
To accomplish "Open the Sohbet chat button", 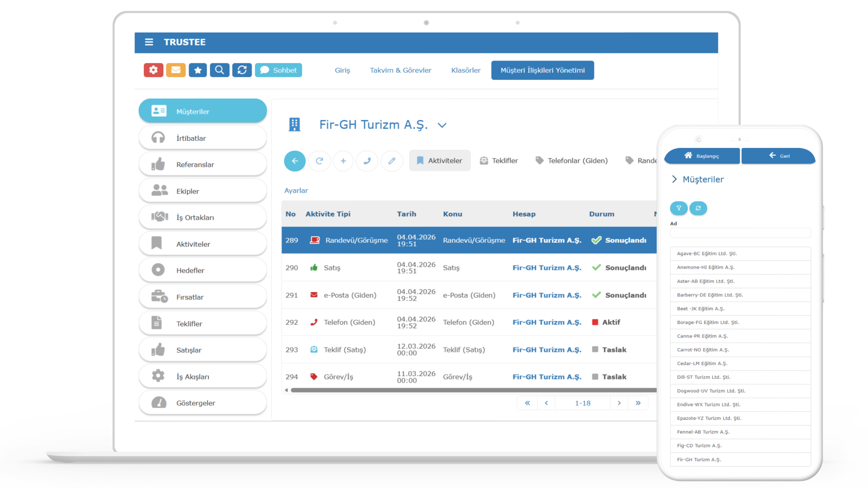I will click(x=278, y=70).
